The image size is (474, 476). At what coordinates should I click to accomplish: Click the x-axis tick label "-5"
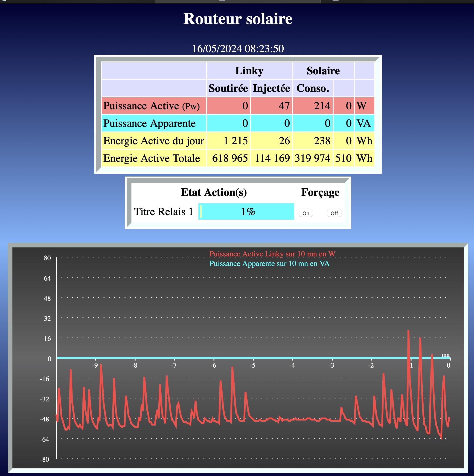[253, 365]
